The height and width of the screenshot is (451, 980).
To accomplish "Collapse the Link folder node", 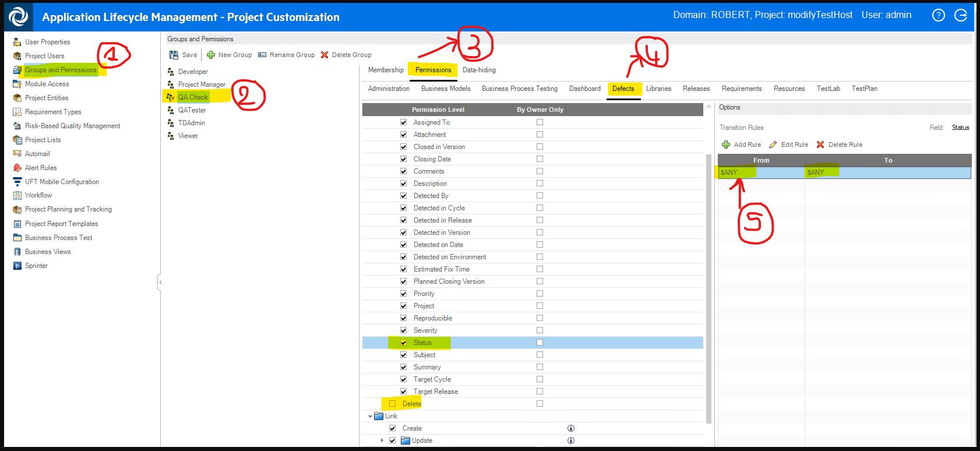I will pos(370,417).
